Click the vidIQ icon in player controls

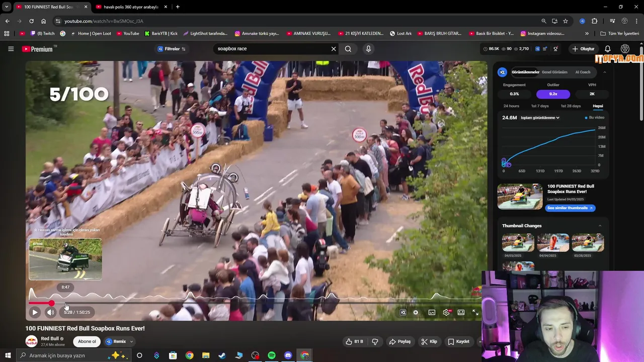click(x=403, y=312)
